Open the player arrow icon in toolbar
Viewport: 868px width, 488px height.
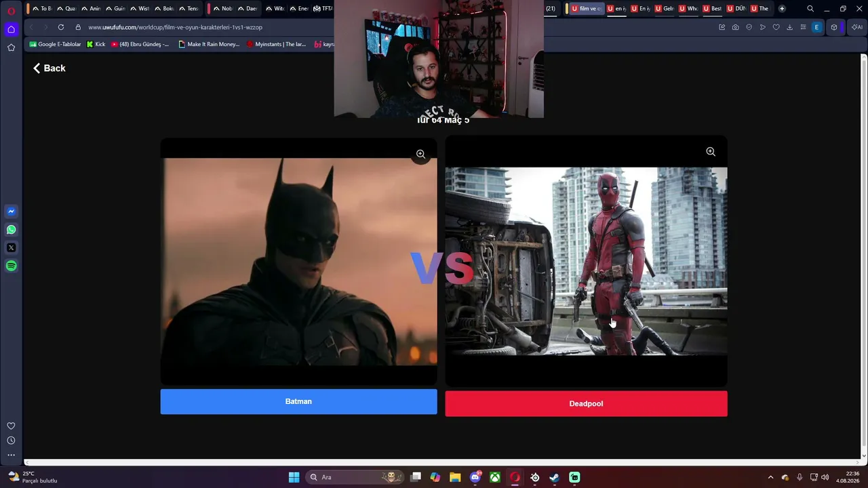click(x=763, y=27)
